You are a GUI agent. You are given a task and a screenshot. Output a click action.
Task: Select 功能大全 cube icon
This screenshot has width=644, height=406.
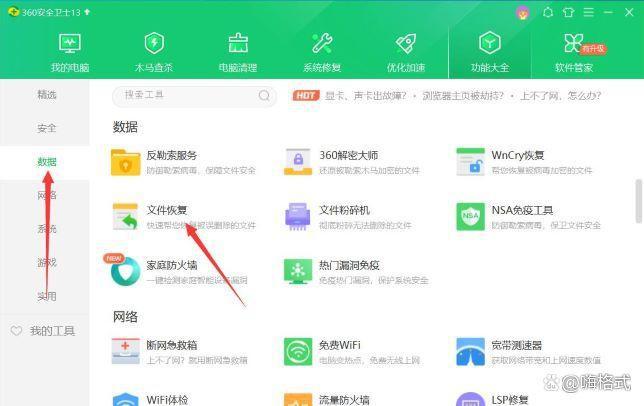point(490,43)
